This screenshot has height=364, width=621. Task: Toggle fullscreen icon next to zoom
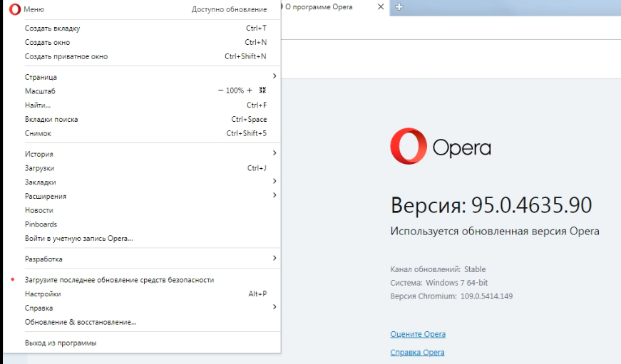pyautogui.click(x=262, y=90)
